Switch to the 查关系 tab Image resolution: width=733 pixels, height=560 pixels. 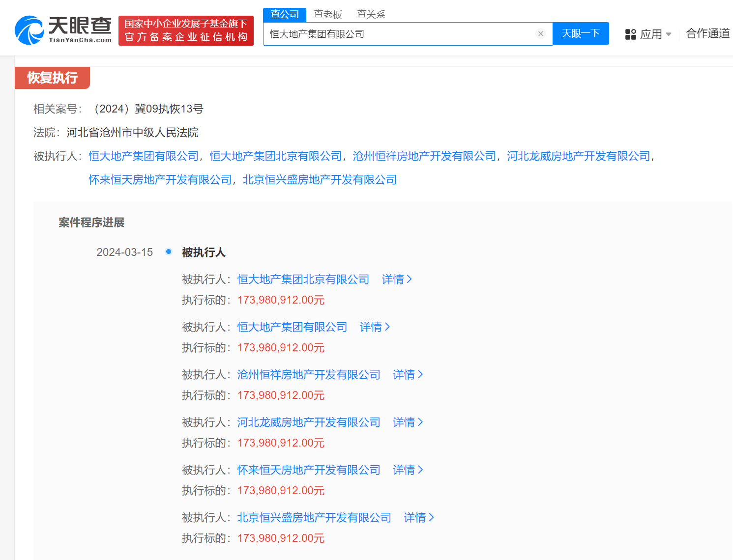pos(370,14)
